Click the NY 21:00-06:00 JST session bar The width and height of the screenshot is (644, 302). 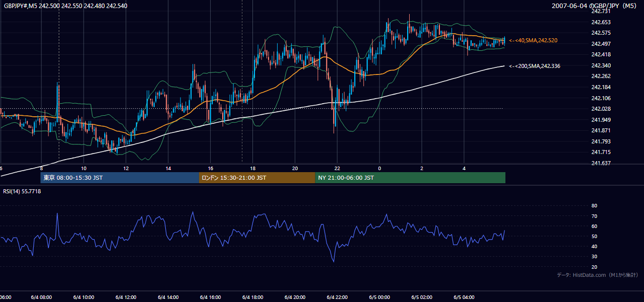[410, 178]
